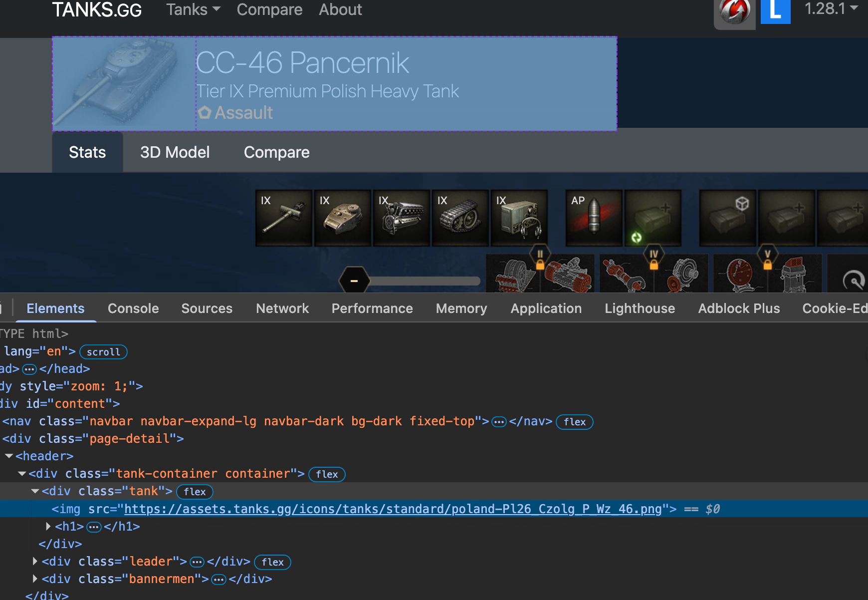The width and height of the screenshot is (868, 600).
Task: Toggle the lock on level II field modification
Action: (540, 265)
